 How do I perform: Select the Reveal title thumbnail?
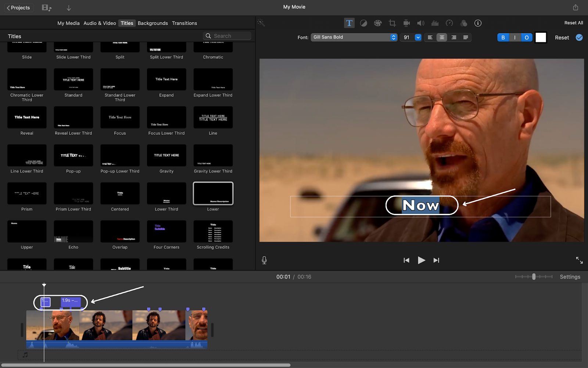tap(27, 117)
